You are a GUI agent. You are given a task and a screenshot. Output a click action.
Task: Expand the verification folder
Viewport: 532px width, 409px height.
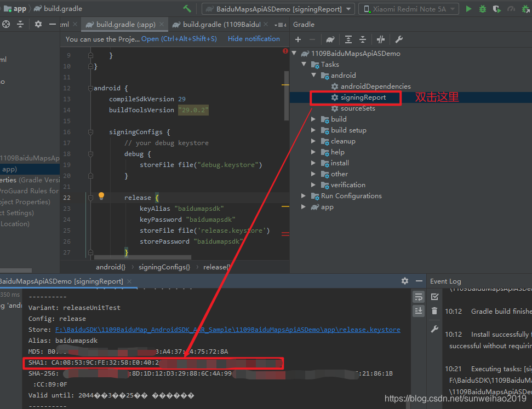point(313,185)
